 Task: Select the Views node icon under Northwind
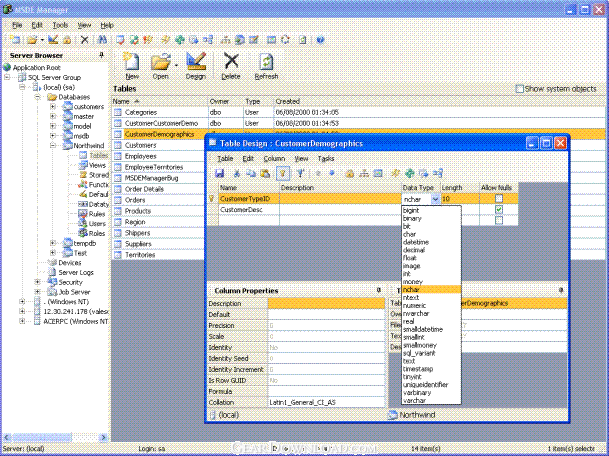tap(82, 165)
